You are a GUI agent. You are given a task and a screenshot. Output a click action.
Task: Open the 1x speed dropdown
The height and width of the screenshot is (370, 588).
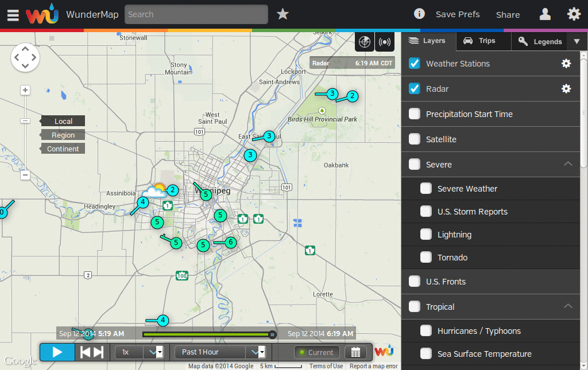click(139, 352)
